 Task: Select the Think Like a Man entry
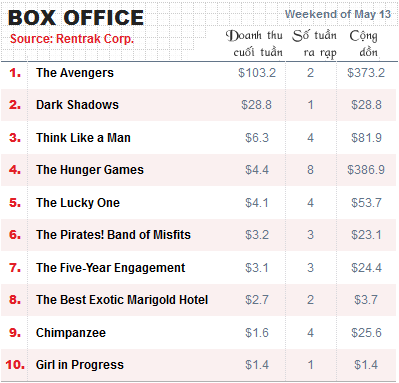[83, 138]
